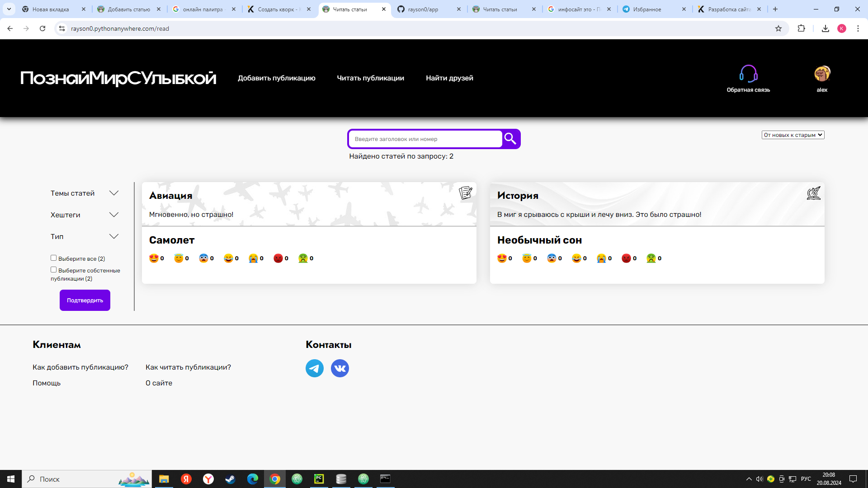Open the Необычный сон article title

coord(539,240)
